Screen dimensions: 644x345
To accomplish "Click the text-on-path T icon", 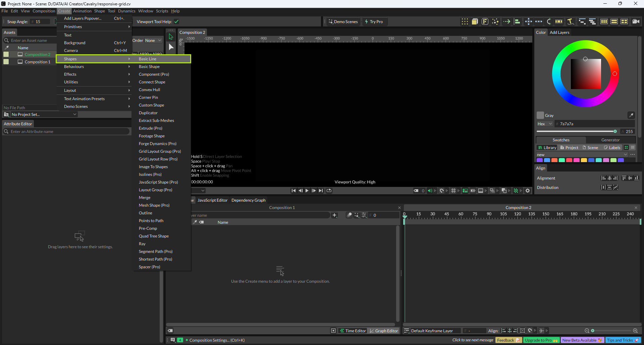I will (x=570, y=21).
